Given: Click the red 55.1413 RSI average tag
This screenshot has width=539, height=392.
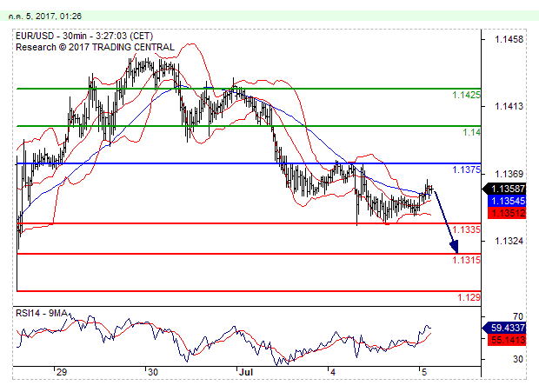Looking at the screenshot, I should coord(507,340).
